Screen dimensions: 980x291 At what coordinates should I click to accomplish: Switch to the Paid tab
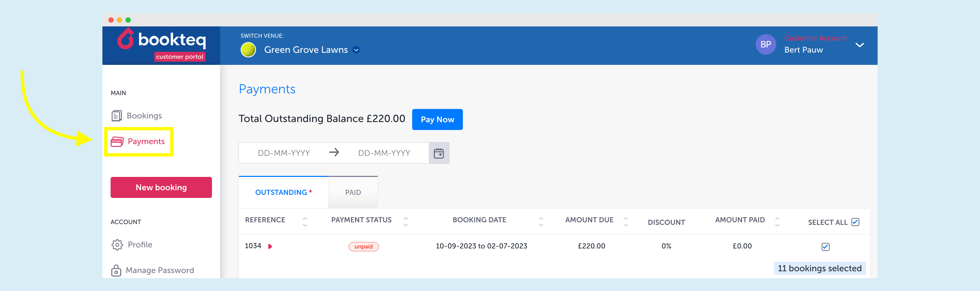click(353, 192)
